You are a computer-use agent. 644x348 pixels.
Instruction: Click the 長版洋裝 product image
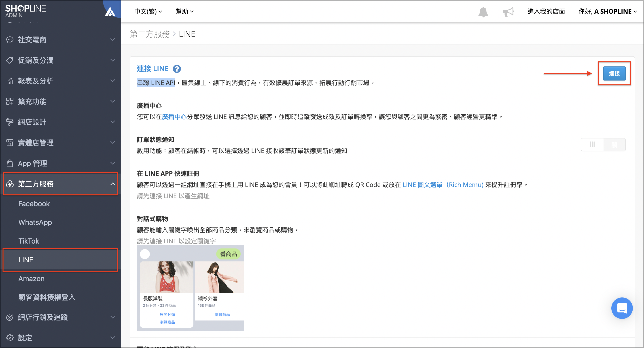pyautogui.click(x=167, y=277)
